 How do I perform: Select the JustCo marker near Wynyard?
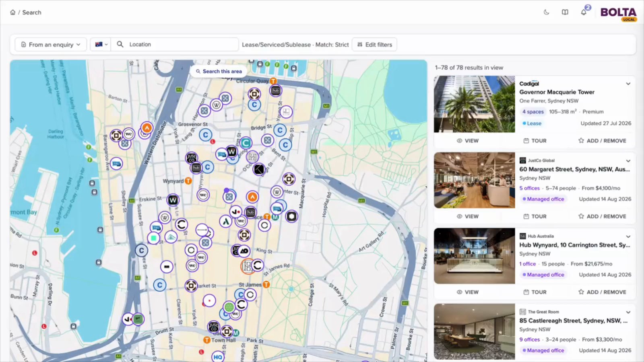192,158
